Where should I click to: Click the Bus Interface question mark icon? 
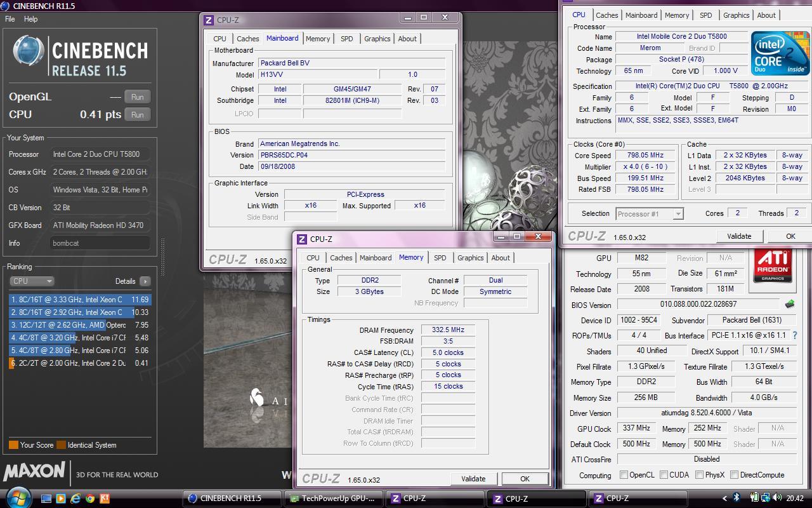pos(794,335)
